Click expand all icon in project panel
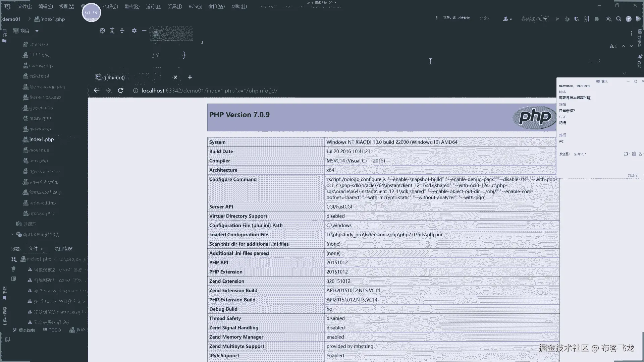644x362 pixels. 112,31
